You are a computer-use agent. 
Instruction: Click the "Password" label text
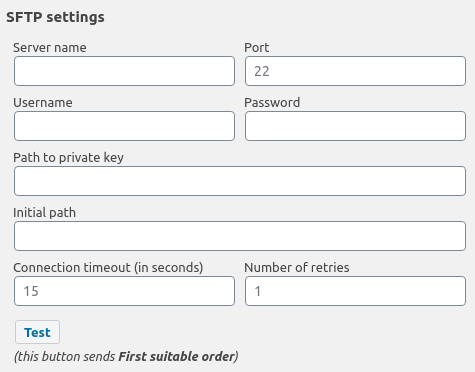click(x=272, y=103)
